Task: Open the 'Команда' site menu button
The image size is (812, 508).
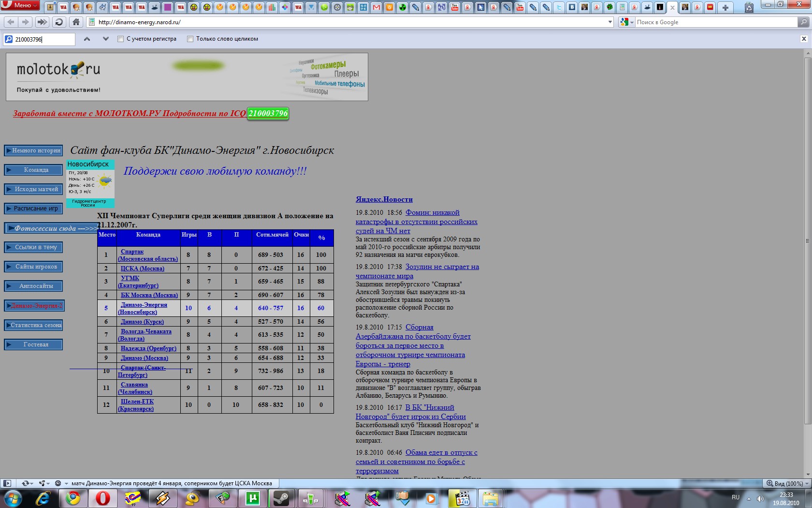Action: point(33,170)
